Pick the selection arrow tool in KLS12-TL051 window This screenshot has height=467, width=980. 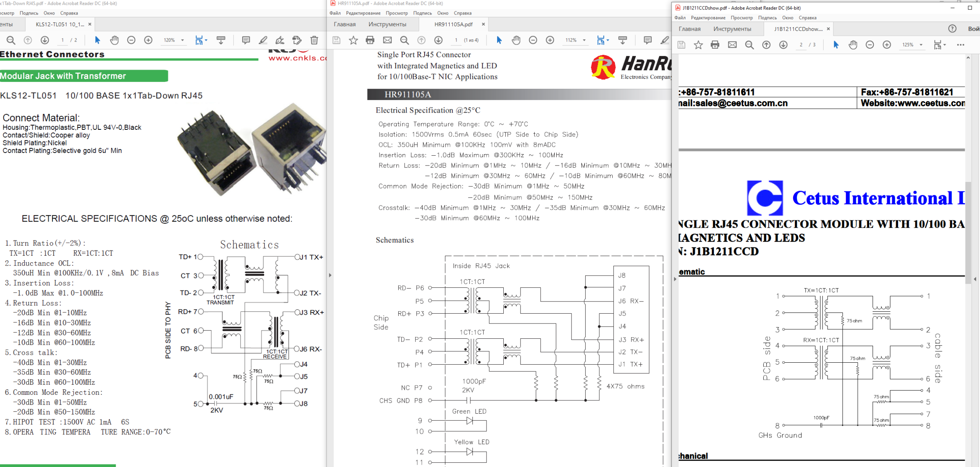click(97, 40)
